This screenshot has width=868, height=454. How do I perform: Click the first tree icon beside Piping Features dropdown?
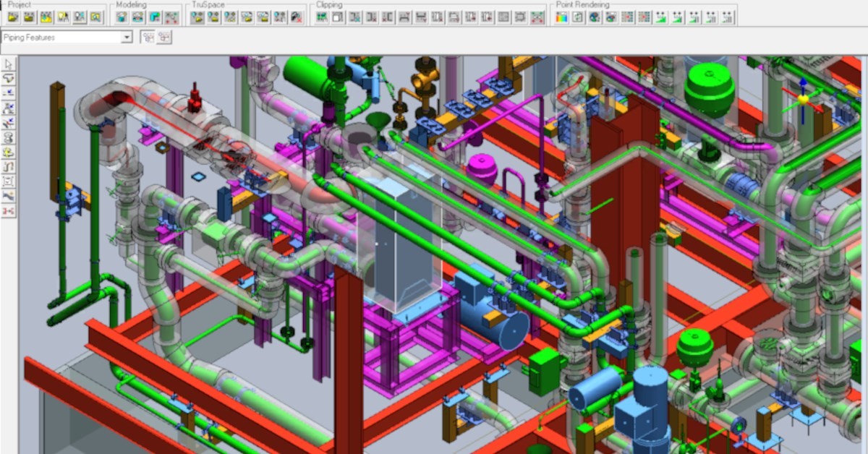click(148, 37)
